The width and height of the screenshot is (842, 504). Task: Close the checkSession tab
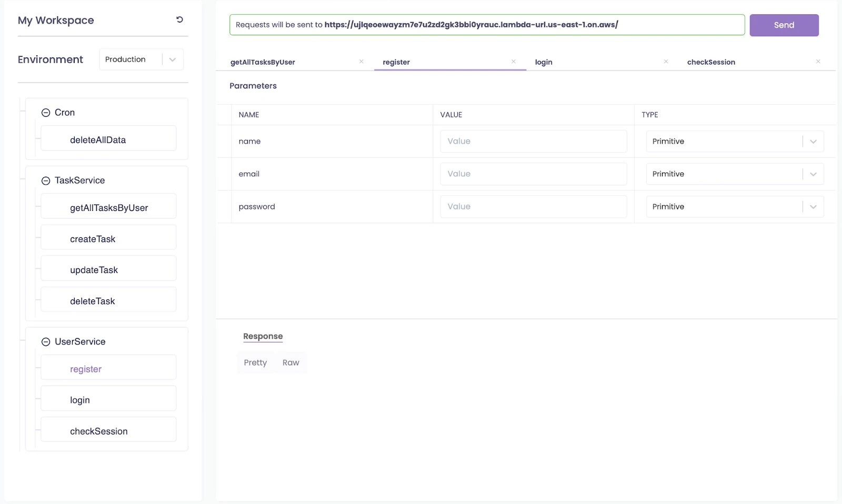click(x=818, y=62)
